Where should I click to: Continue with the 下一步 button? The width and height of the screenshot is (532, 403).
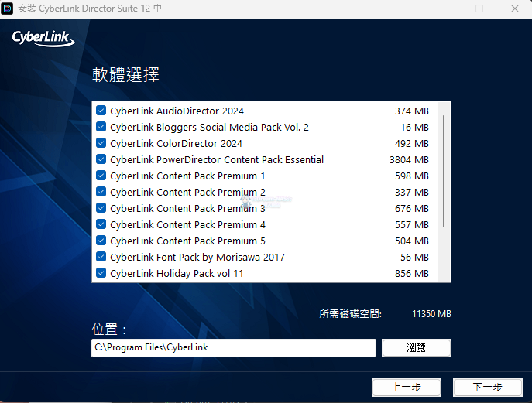pos(488,387)
